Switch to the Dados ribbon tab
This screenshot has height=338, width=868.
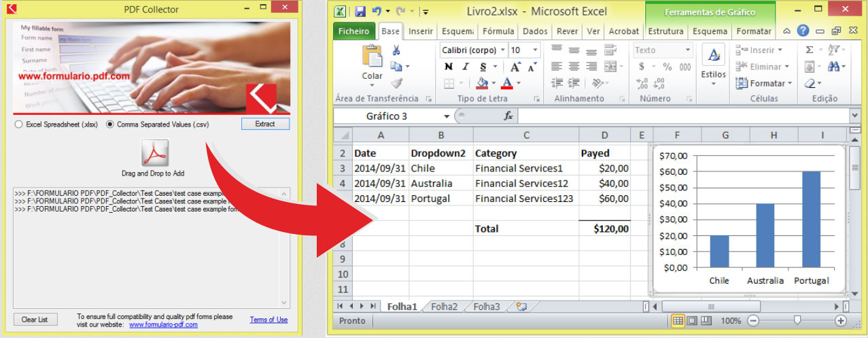(535, 31)
